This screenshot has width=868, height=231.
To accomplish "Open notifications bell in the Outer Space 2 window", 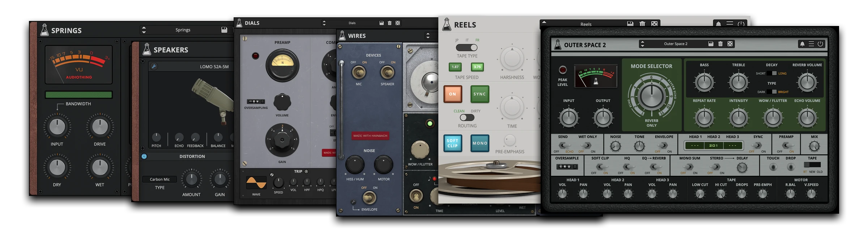I will click(802, 44).
